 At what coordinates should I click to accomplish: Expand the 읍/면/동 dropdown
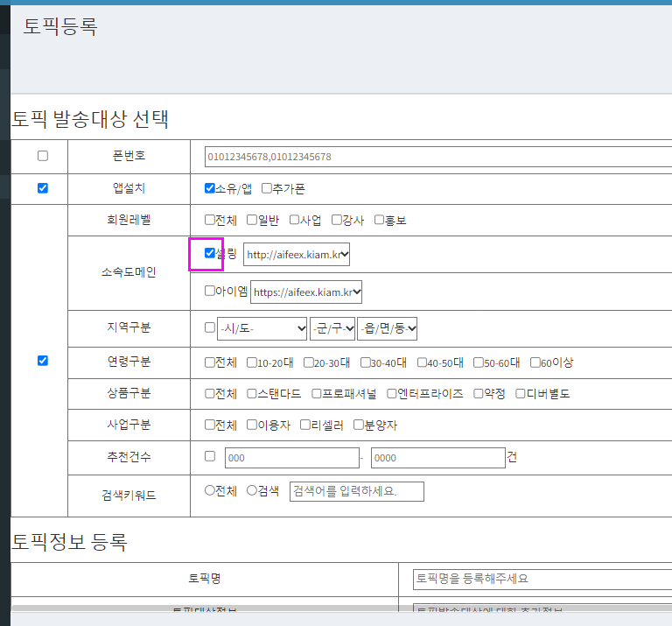[387, 328]
